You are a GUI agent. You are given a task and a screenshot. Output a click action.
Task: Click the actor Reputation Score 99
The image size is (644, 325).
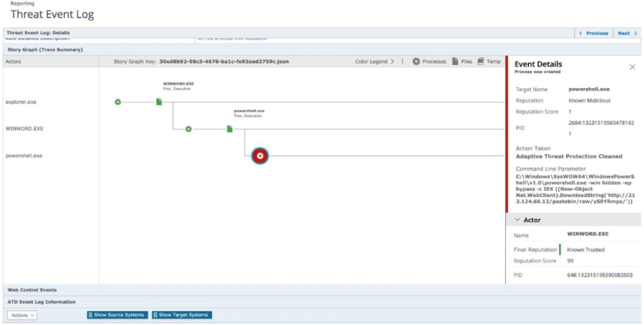point(570,261)
